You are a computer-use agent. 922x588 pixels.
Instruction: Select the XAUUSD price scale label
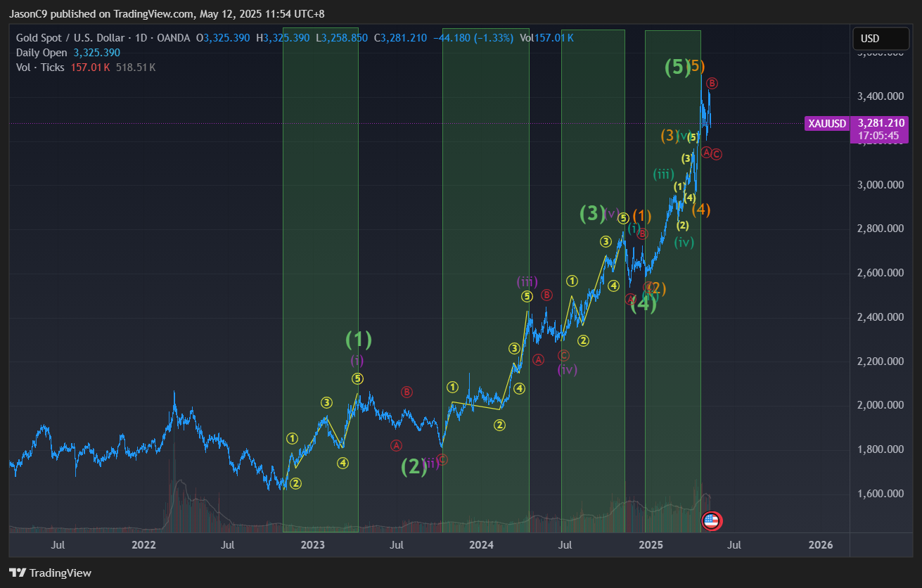tap(827, 124)
